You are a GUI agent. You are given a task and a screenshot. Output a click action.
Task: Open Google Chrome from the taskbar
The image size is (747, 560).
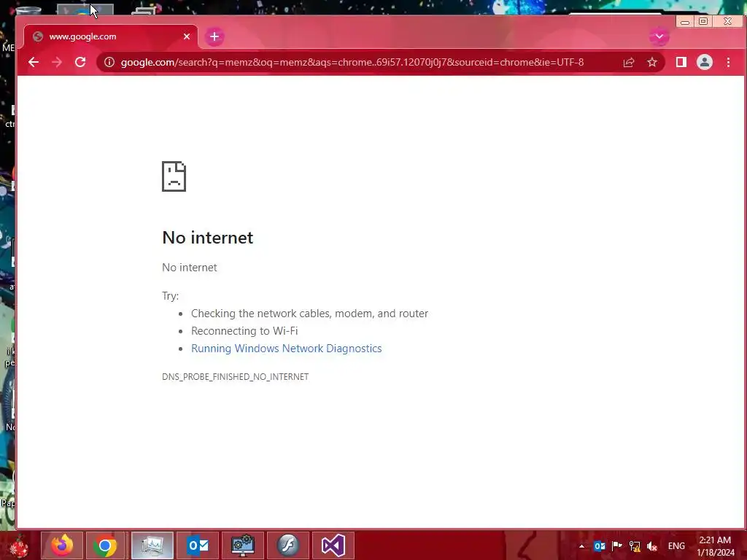[105, 545]
